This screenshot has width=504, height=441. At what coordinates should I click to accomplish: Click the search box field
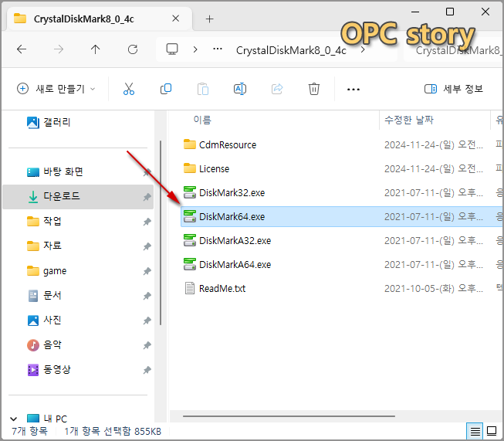tap(453, 50)
